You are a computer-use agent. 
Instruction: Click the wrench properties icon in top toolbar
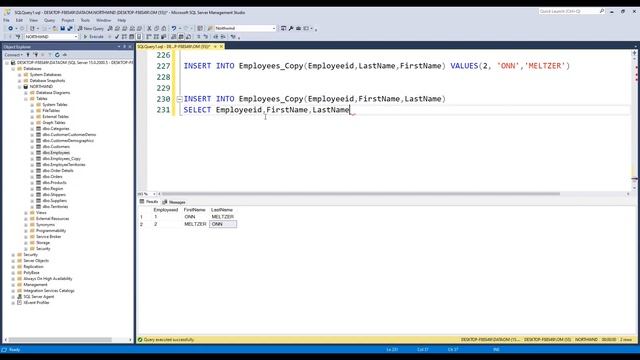click(x=291, y=28)
